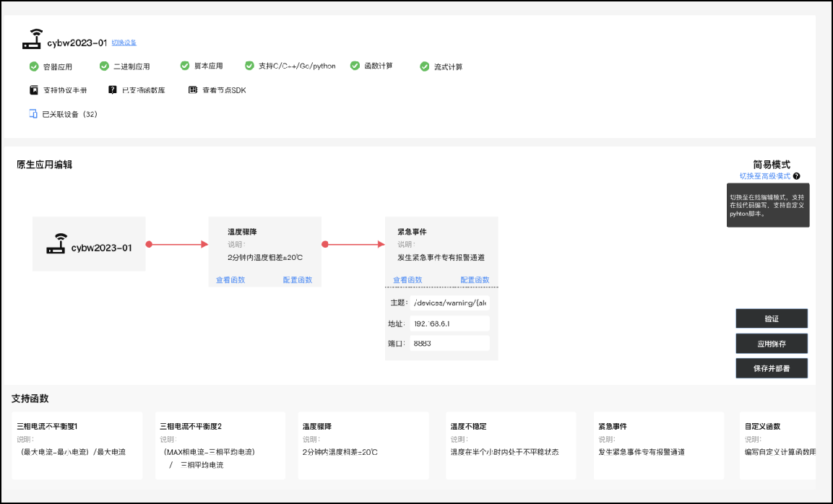This screenshot has width=833, height=504.
Task: Click the 原生应用编辑 heading
Action: click(44, 165)
